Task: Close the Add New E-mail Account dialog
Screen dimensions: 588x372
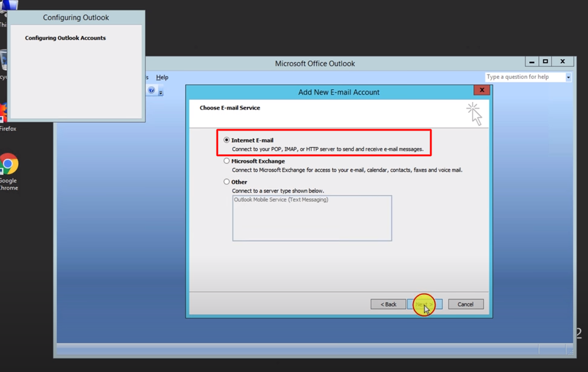Action: coord(482,90)
